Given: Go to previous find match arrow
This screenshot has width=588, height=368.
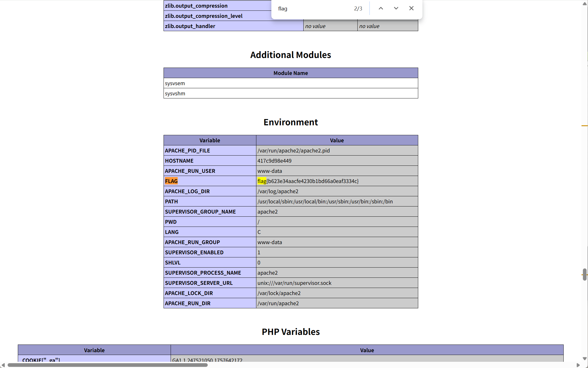Looking at the screenshot, I should (x=381, y=8).
